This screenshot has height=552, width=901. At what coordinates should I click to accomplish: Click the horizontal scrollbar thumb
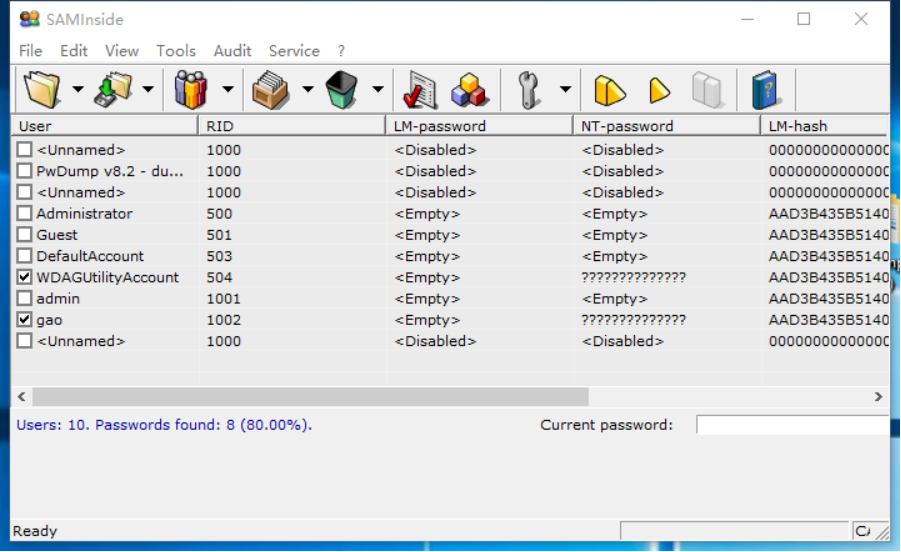[310, 396]
